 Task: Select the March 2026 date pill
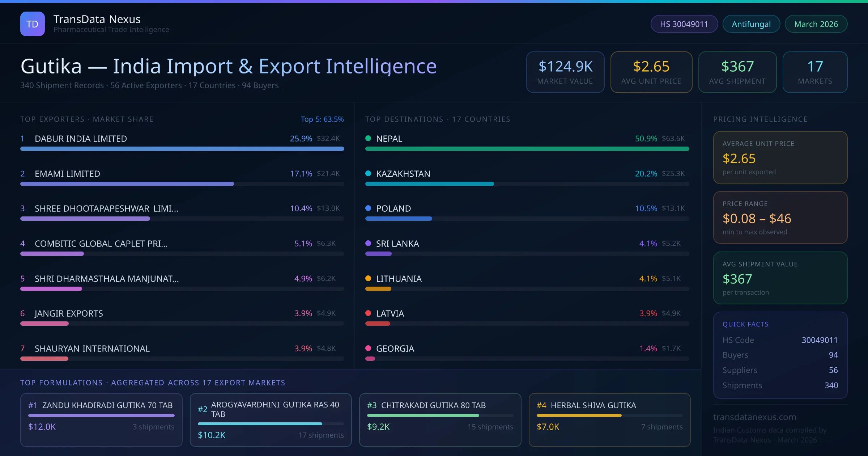tap(816, 24)
